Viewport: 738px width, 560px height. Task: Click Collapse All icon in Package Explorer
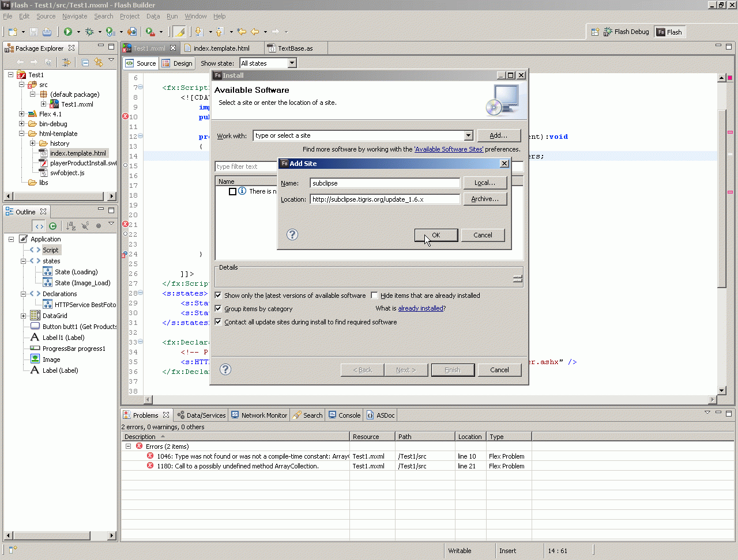(85, 62)
